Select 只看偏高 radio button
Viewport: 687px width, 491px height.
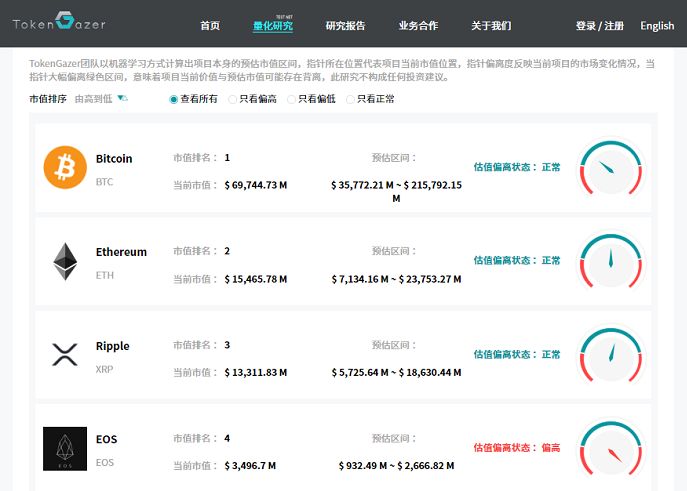coord(233,99)
